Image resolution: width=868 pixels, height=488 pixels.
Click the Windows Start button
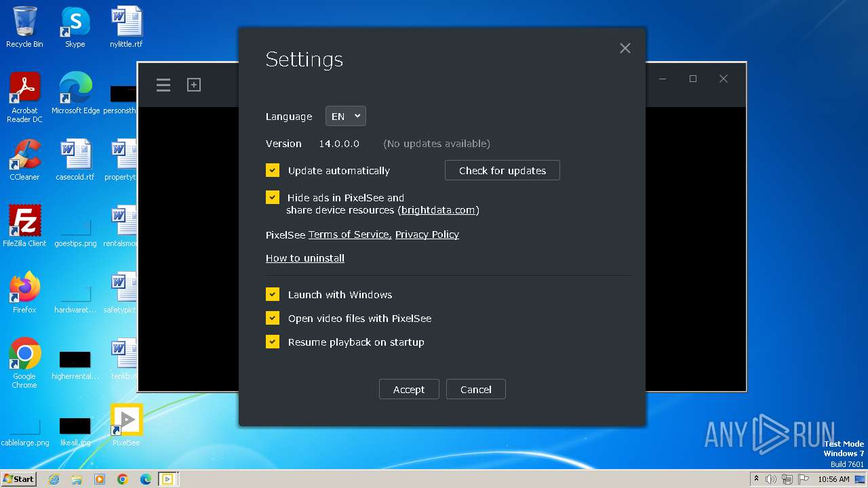(x=18, y=479)
